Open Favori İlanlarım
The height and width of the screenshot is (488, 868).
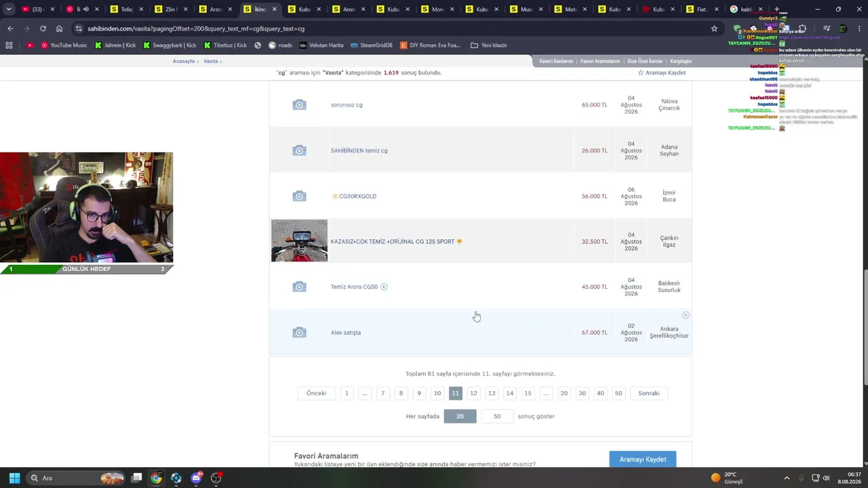(556, 61)
